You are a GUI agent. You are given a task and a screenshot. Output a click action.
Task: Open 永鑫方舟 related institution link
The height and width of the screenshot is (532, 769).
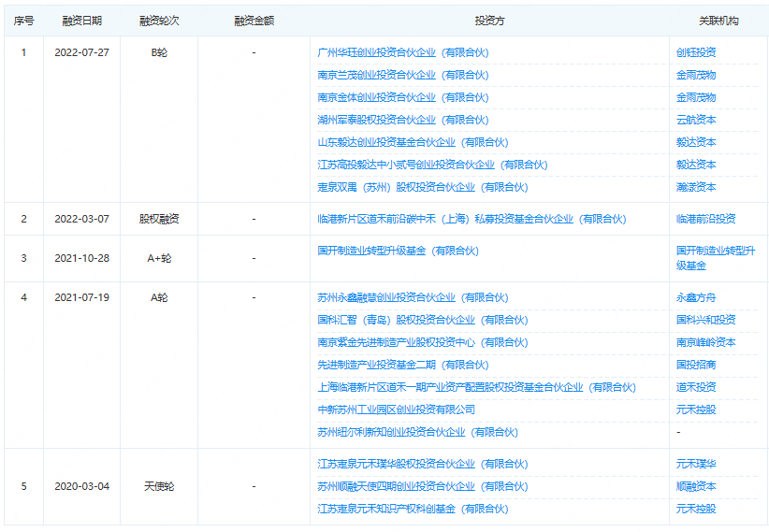[696, 297]
